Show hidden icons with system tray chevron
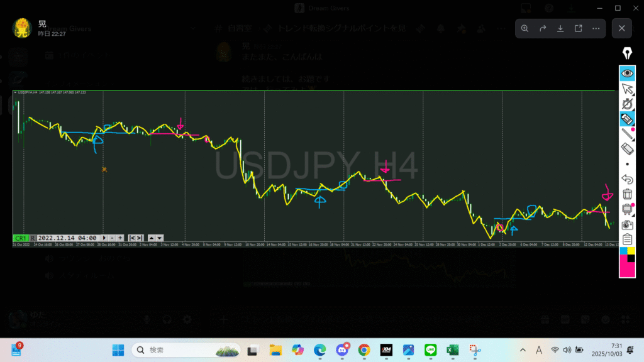644x362 pixels. [523, 350]
